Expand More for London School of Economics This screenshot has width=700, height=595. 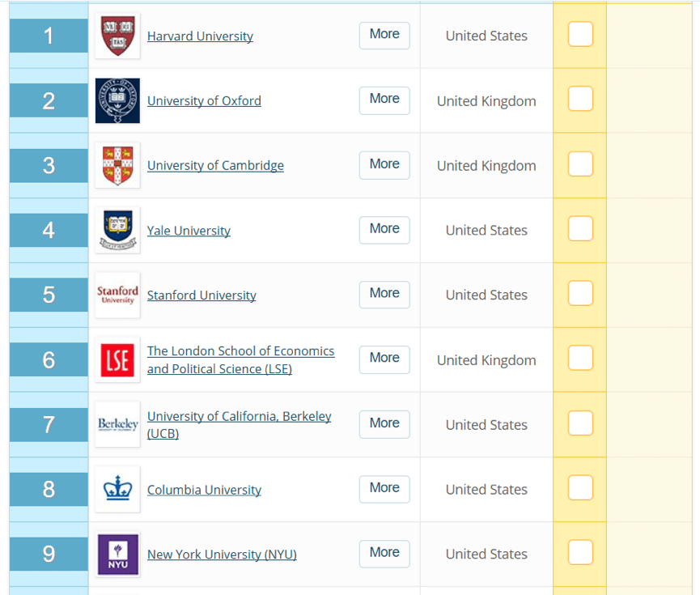(x=384, y=359)
